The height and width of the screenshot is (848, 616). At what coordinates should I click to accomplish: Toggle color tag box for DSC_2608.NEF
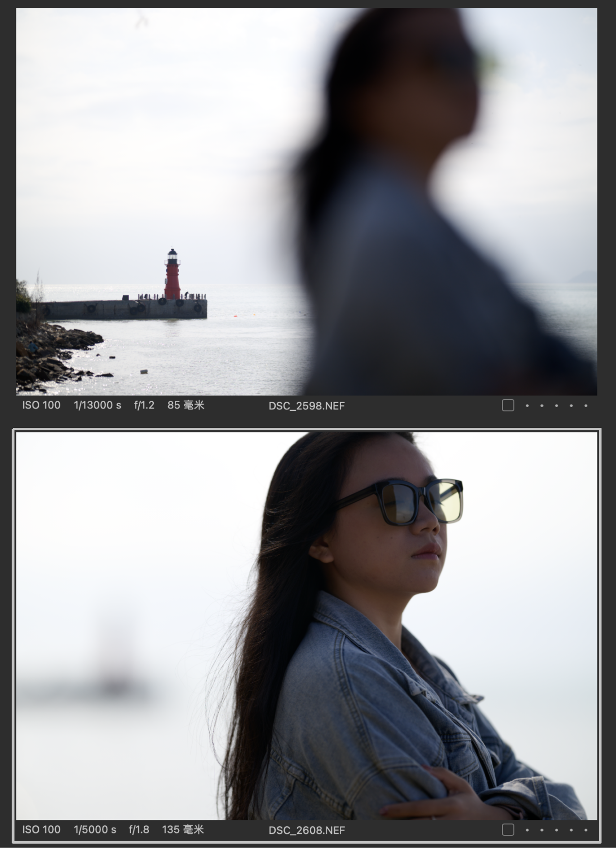tap(508, 830)
